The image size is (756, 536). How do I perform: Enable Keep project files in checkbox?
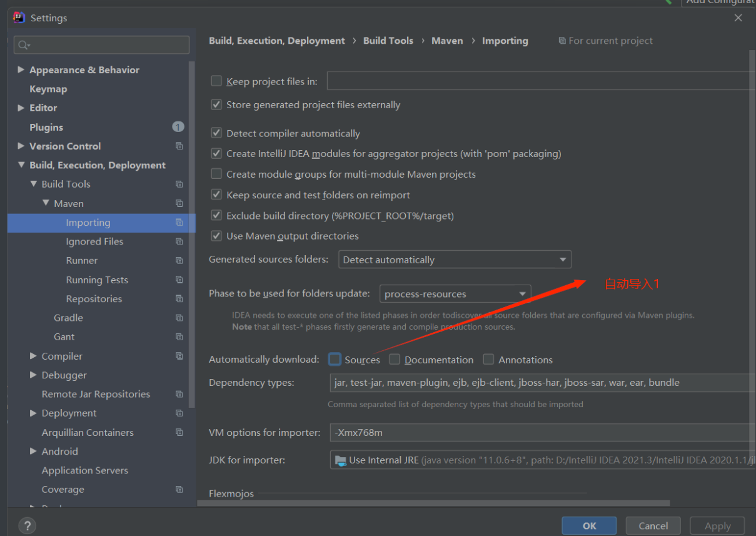pos(216,81)
